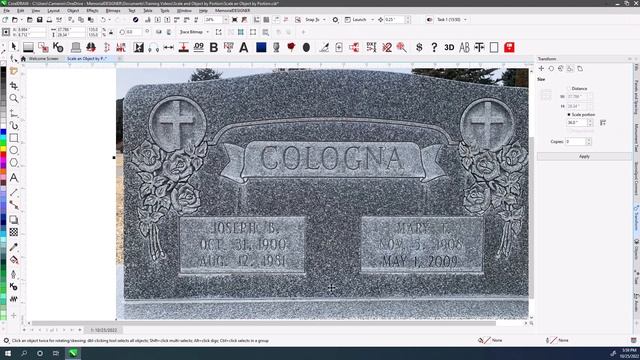This screenshot has height=360, width=640.
Task: Open the Launch dropdown
Action: (372, 20)
